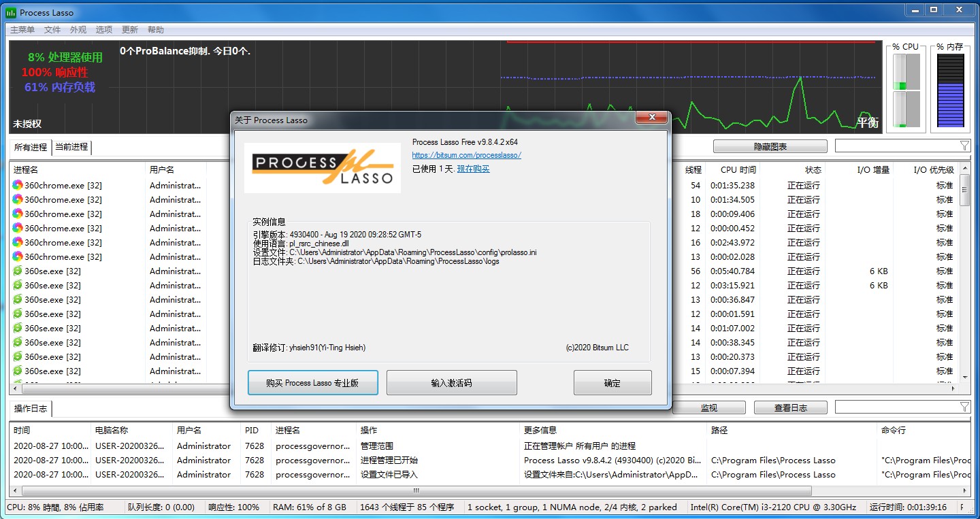This screenshot has width=980, height=519.
Task: Sort processes by the 线程 column header
Action: pyautogui.click(x=693, y=169)
